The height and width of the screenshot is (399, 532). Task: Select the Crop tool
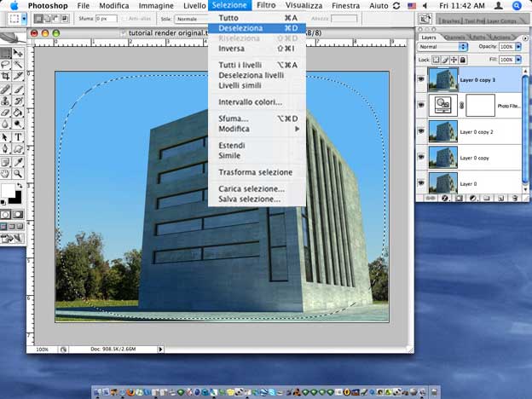coord(7,76)
